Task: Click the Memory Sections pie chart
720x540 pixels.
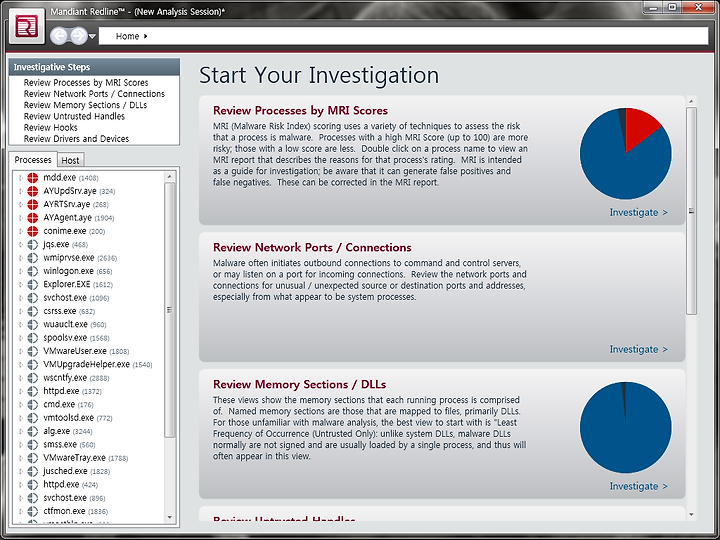Action: tap(625, 427)
